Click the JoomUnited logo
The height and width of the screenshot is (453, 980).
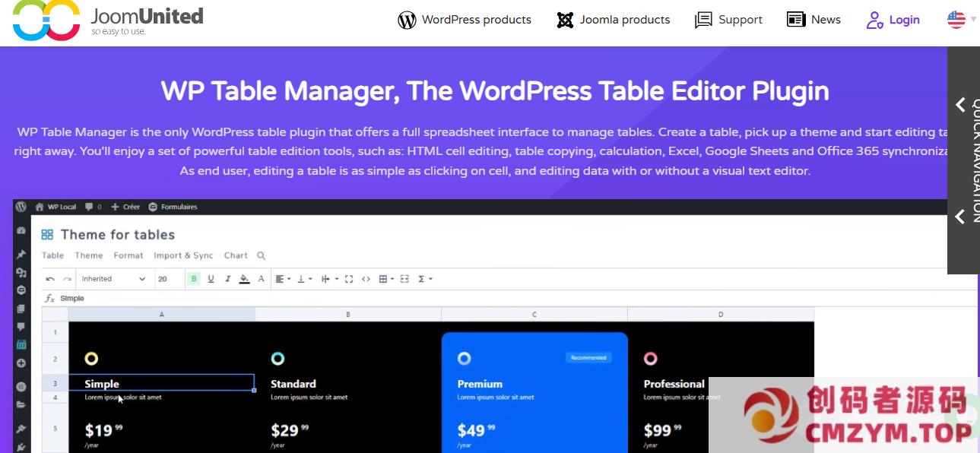(x=108, y=20)
